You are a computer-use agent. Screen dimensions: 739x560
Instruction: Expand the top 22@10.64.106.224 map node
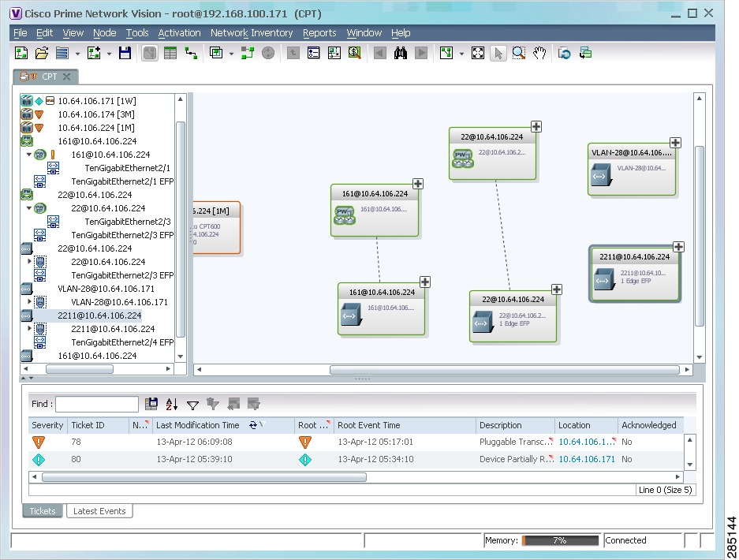(x=536, y=127)
